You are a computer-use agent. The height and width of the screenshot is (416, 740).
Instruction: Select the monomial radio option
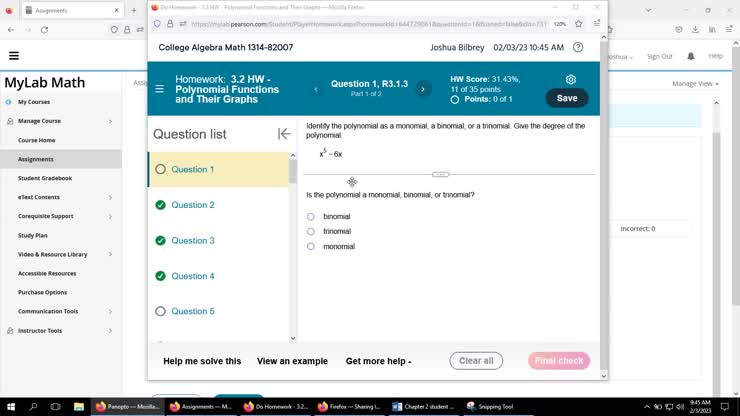pyautogui.click(x=311, y=246)
